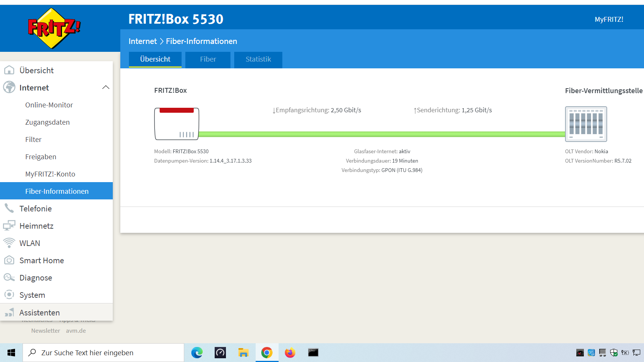
Task: Select Zugangsdaten menu entry
Action: [47, 122]
